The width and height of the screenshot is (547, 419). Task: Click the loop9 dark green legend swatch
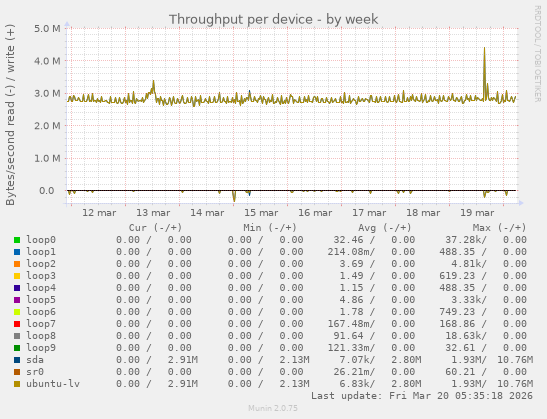coord(17,348)
